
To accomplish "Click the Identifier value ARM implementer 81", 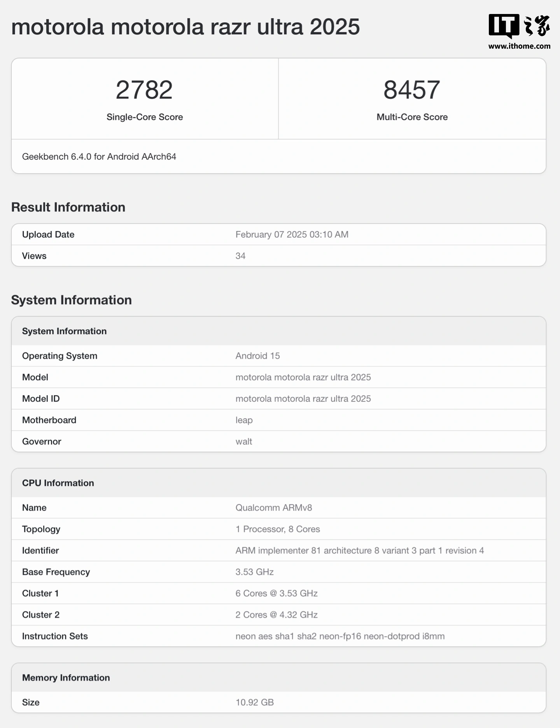I will (359, 550).
